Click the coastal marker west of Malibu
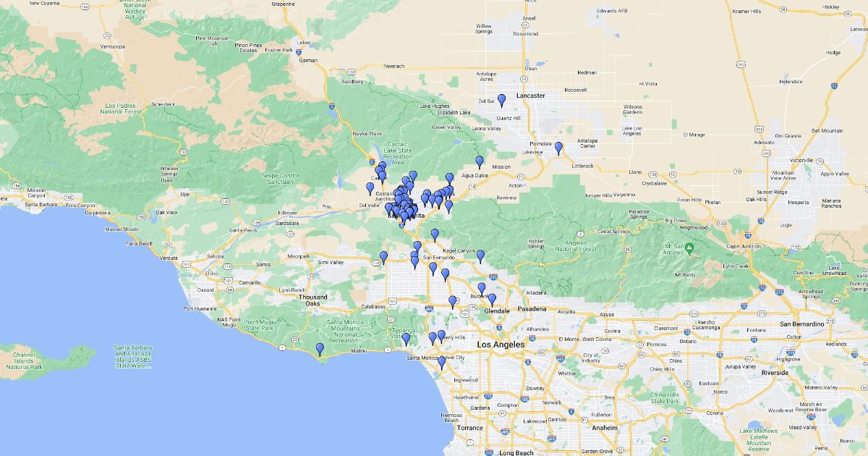Screen dimensions: 868x456 point(320,350)
